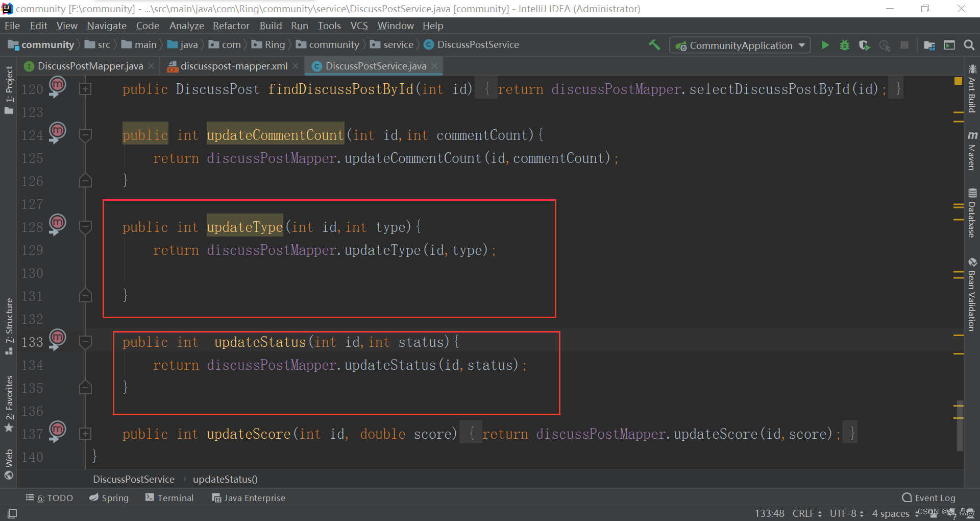
Task: Open the File menu
Action: (12, 26)
